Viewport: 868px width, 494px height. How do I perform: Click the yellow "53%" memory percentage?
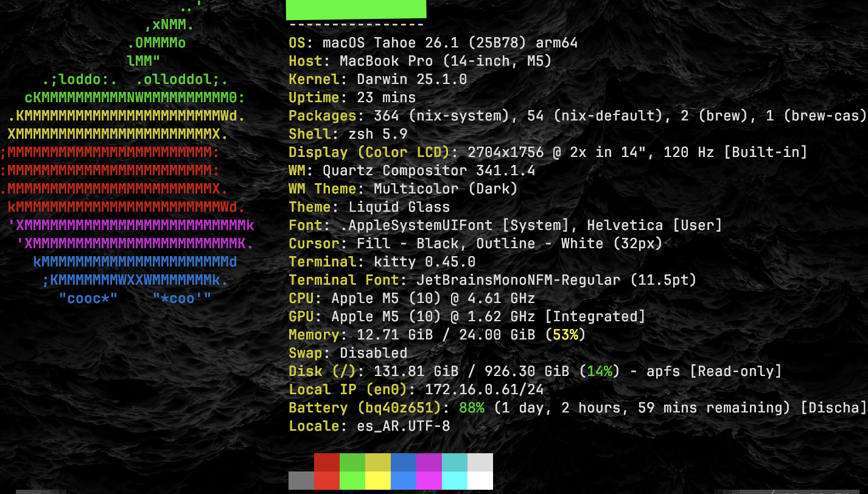[565, 335]
